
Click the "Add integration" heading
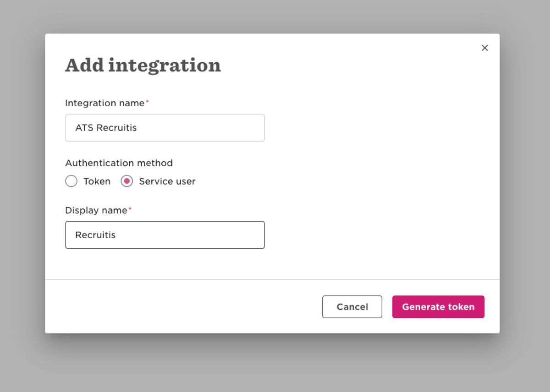(143, 65)
